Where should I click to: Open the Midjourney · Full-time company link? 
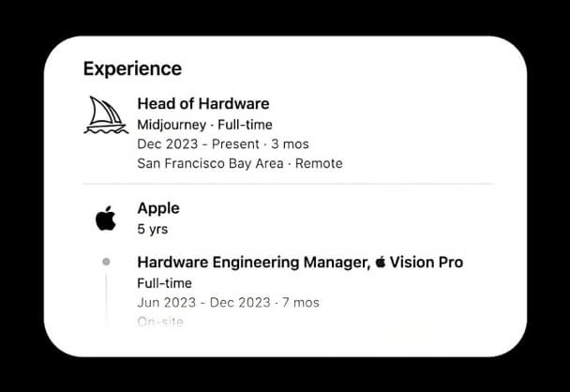(205, 125)
